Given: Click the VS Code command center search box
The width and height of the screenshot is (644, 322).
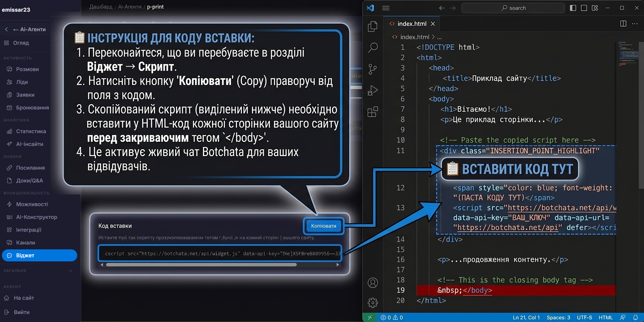Looking at the screenshot, I should point(513,8).
